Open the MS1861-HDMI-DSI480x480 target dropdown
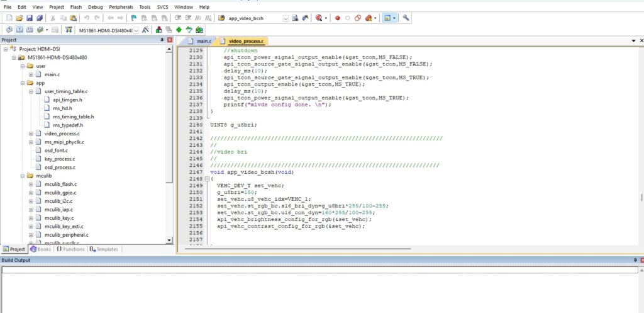The height and width of the screenshot is (313, 644). pos(136,30)
